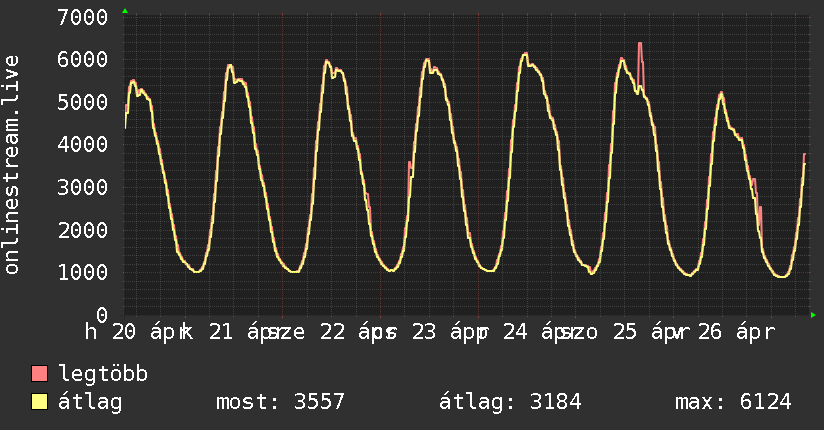Click the "most: 3557" current value
Image resolution: width=824 pixels, height=430 pixels.
coord(280,402)
